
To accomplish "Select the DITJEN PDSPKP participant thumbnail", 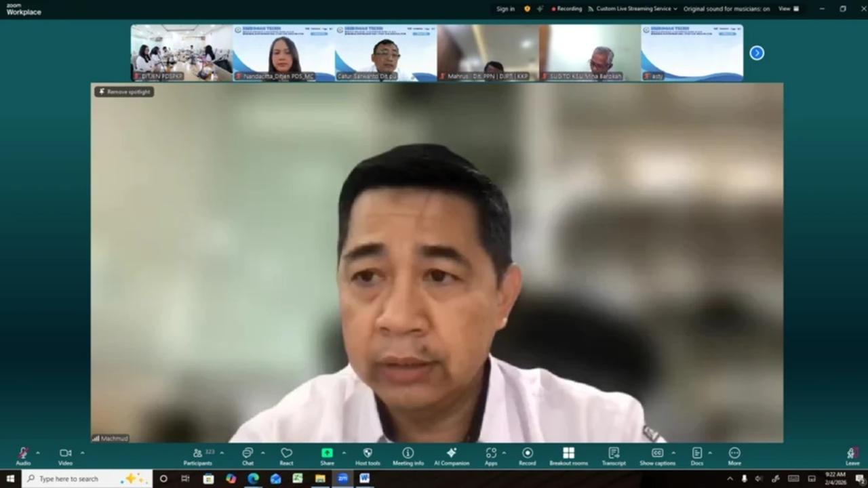I will (x=182, y=53).
